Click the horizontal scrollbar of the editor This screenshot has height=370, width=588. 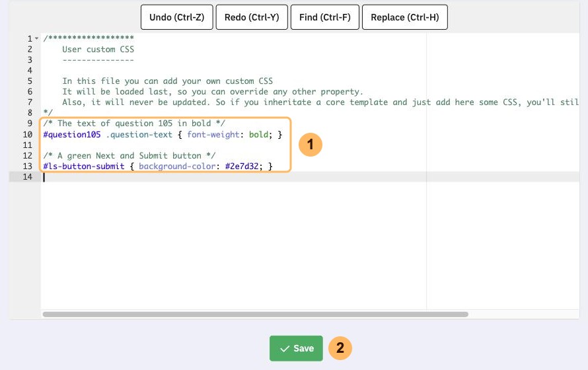(256, 314)
